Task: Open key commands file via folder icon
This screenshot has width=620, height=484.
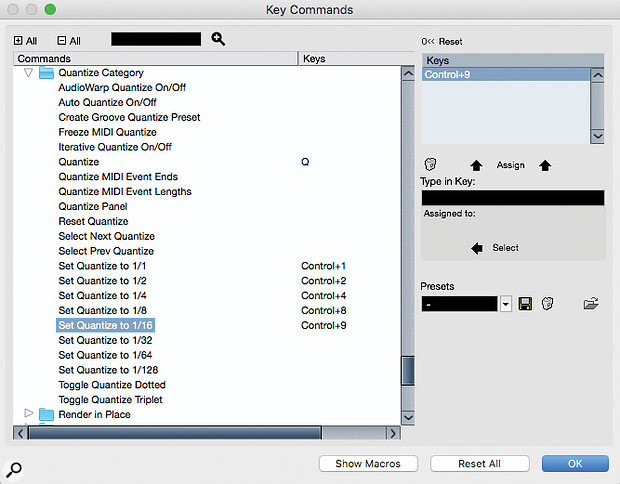Action: click(x=591, y=304)
